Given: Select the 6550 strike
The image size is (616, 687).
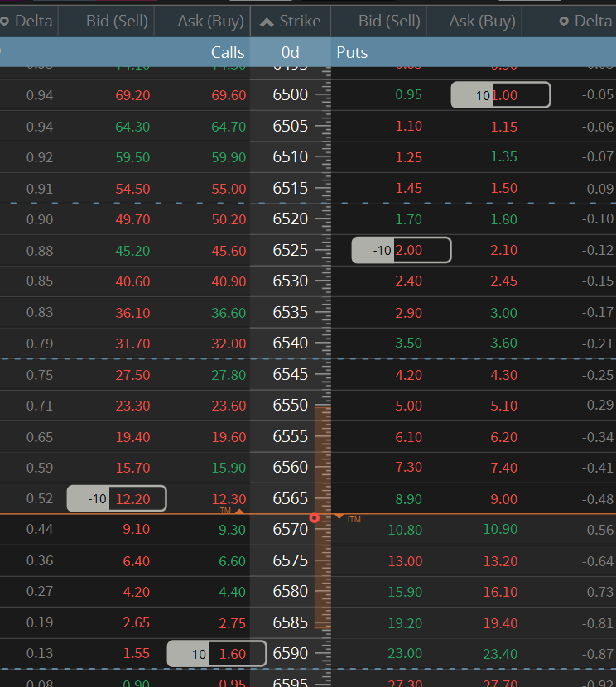Looking at the screenshot, I should tap(290, 406).
